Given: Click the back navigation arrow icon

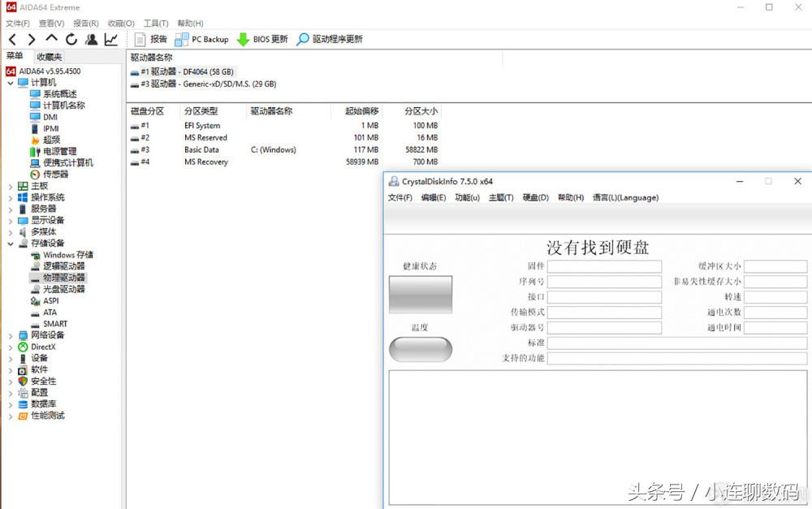Looking at the screenshot, I should 13,39.
